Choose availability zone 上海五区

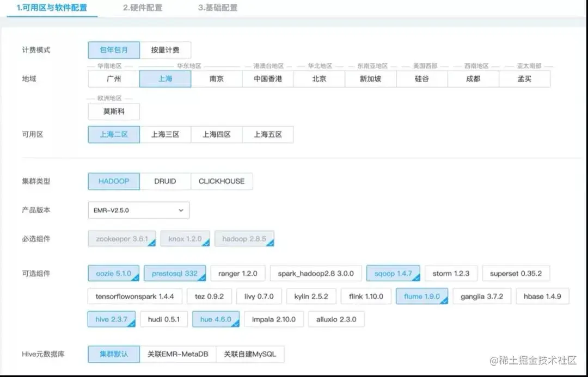point(269,134)
